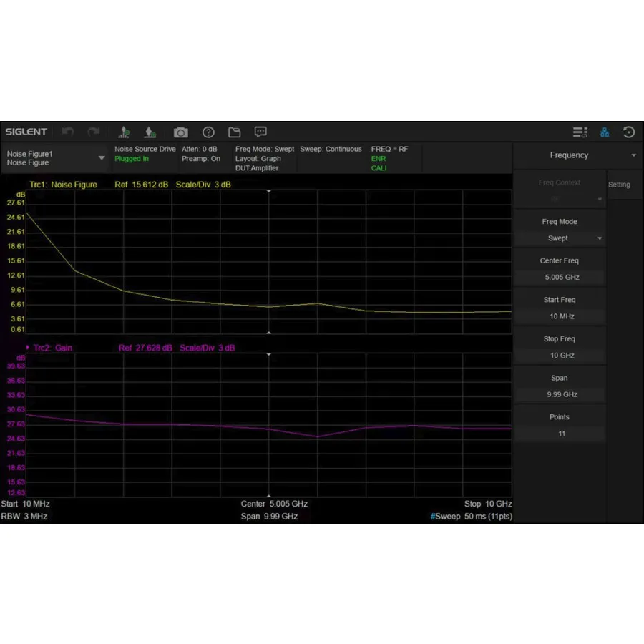Click the SIGLENT logo
Viewport: 644px width, 644px height.
pyautogui.click(x=26, y=132)
